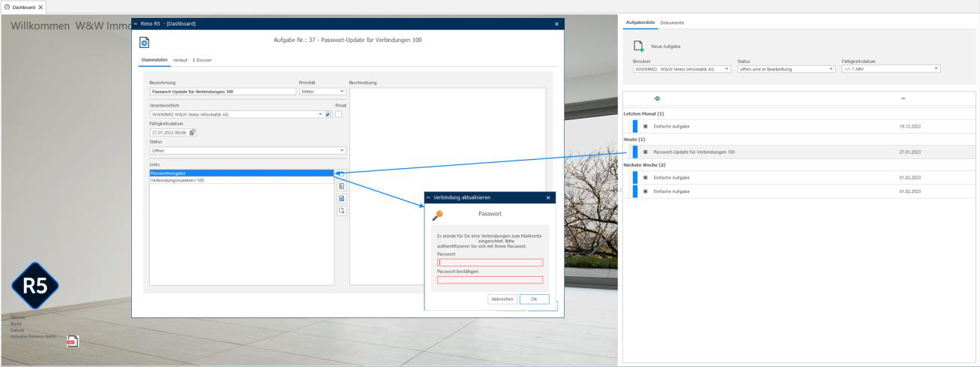
Task: Click the Fälligkeitsdatum date field
Action: pos(169,132)
